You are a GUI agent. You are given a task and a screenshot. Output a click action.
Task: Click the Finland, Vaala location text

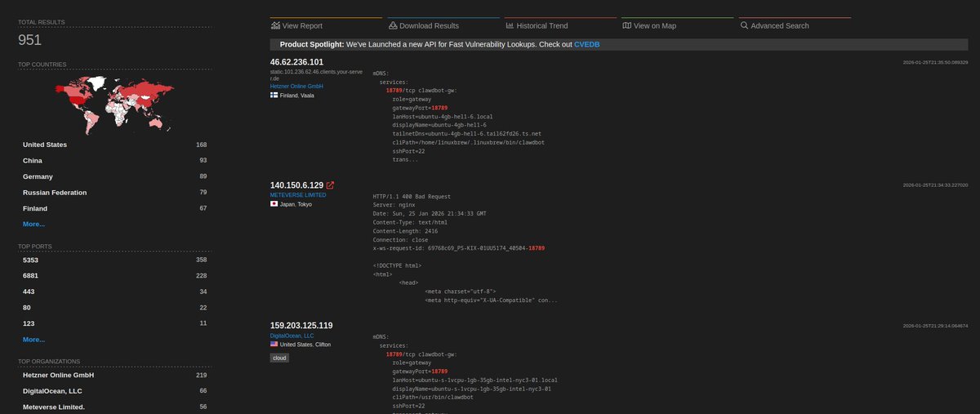pyautogui.click(x=297, y=96)
